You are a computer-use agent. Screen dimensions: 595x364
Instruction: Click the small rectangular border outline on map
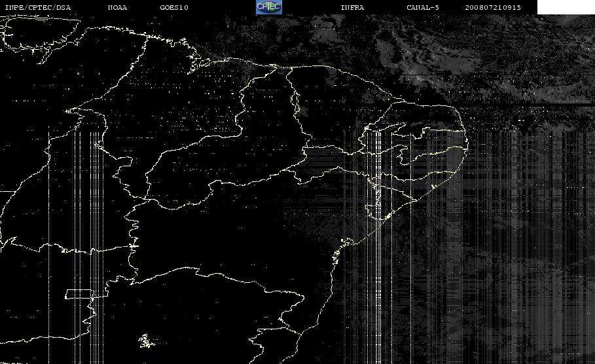79,294
